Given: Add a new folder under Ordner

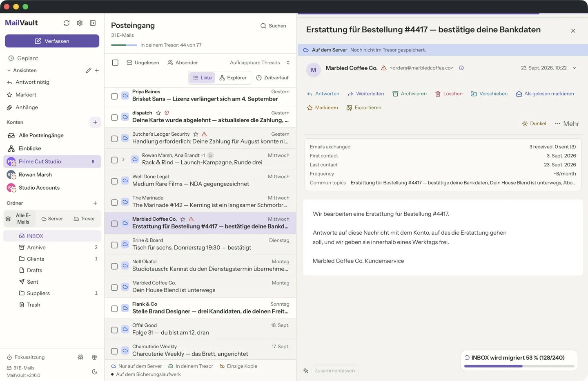Looking at the screenshot, I should pos(95,203).
